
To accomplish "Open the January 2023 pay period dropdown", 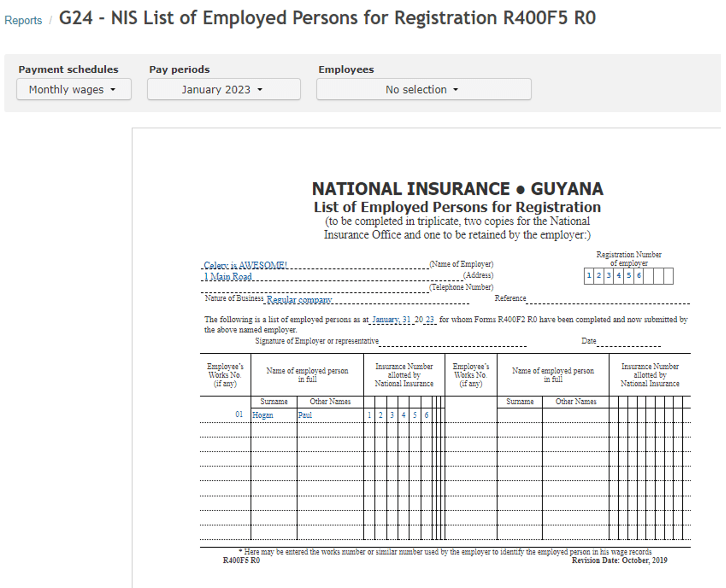I will click(224, 90).
